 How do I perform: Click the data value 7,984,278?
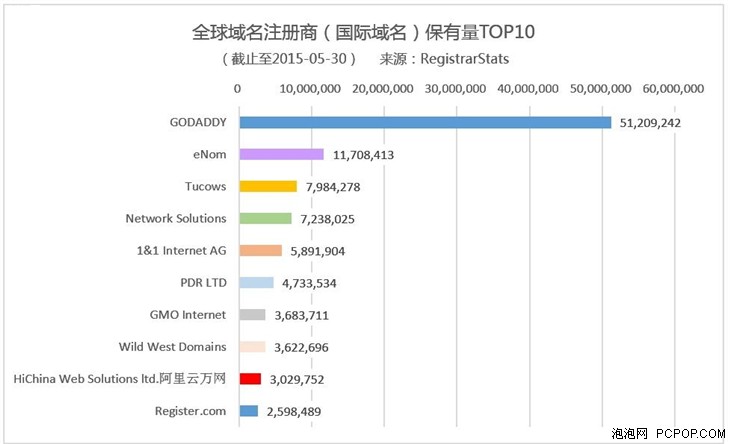click(333, 187)
